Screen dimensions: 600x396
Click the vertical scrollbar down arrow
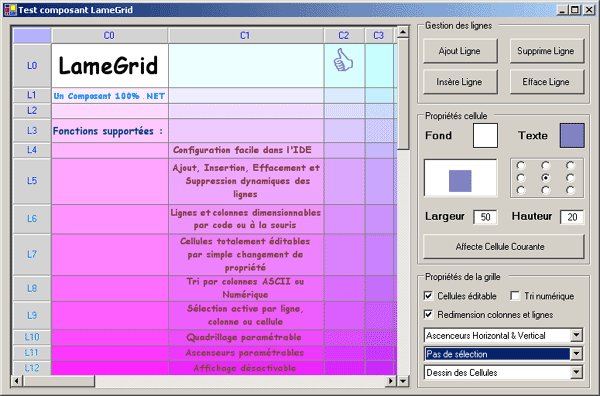point(403,381)
